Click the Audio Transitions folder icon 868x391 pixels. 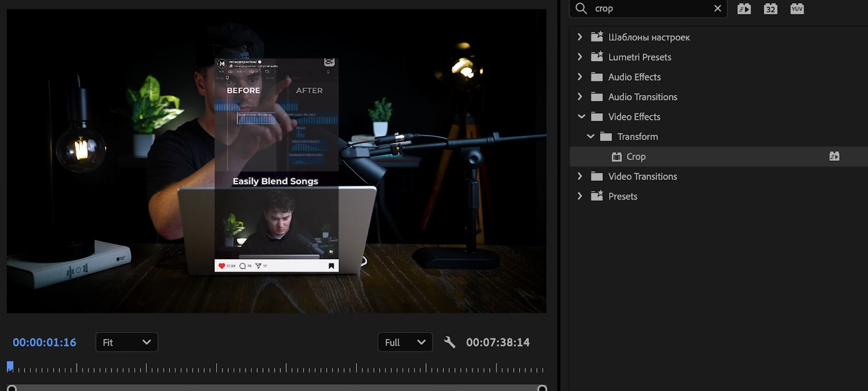597,97
